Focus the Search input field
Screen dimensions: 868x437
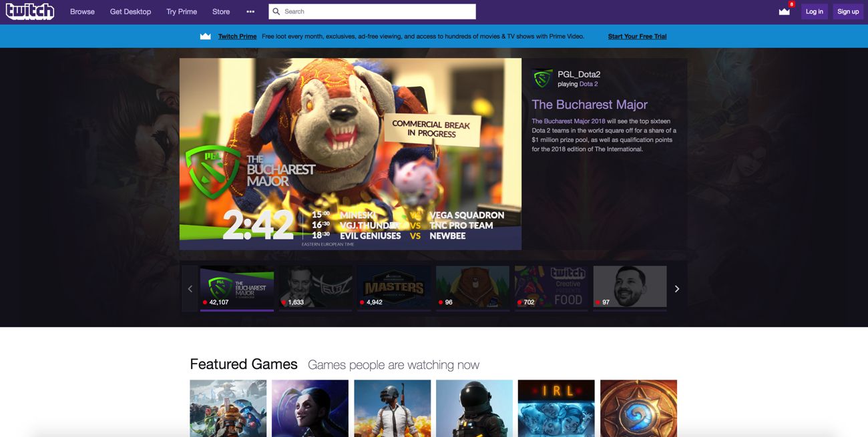(373, 11)
